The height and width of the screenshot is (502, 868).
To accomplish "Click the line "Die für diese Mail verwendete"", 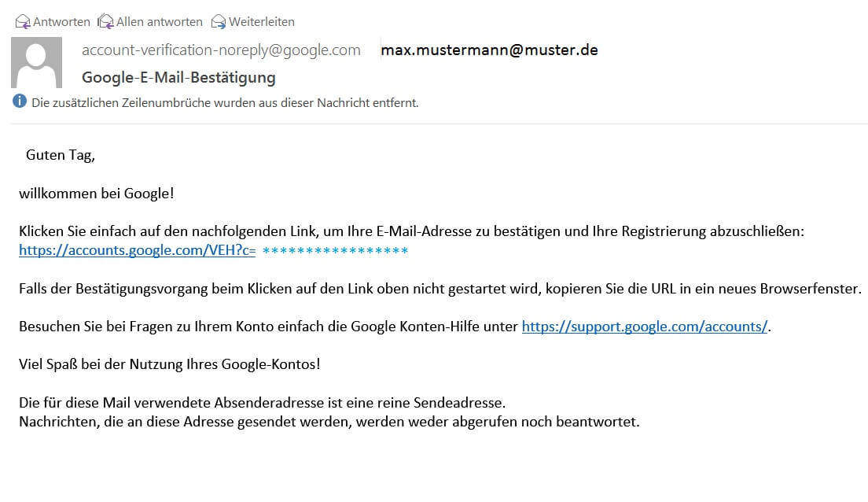I will 263,402.
